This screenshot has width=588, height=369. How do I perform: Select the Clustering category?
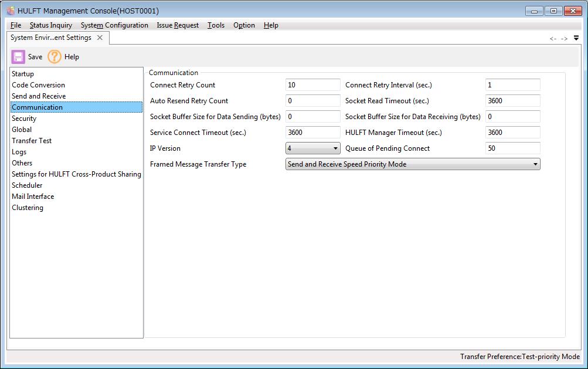[76, 208]
